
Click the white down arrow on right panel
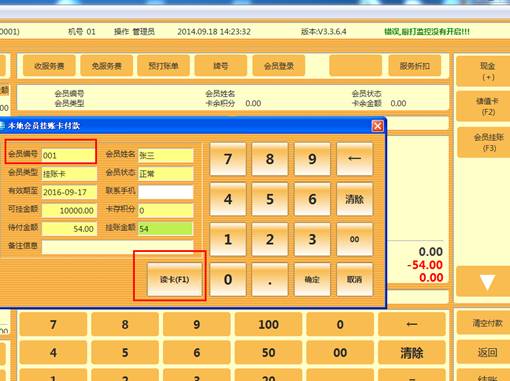click(x=487, y=282)
